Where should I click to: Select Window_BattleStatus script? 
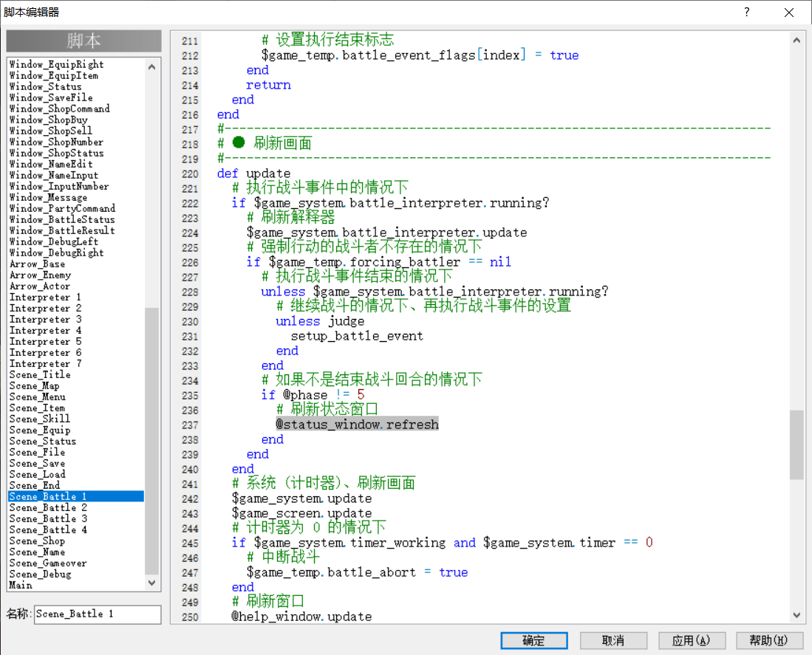[x=76, y=220]
